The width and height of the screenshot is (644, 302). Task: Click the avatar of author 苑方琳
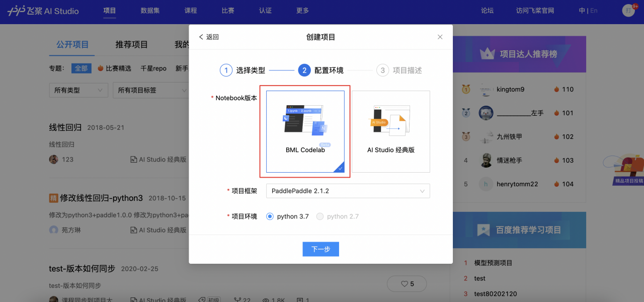click(53, 230)
